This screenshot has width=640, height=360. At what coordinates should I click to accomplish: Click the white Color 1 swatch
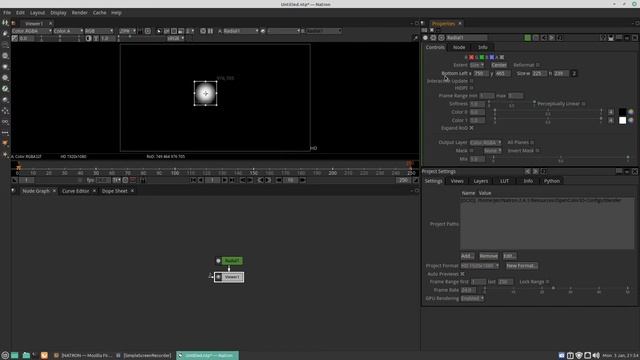coord(622,120)
